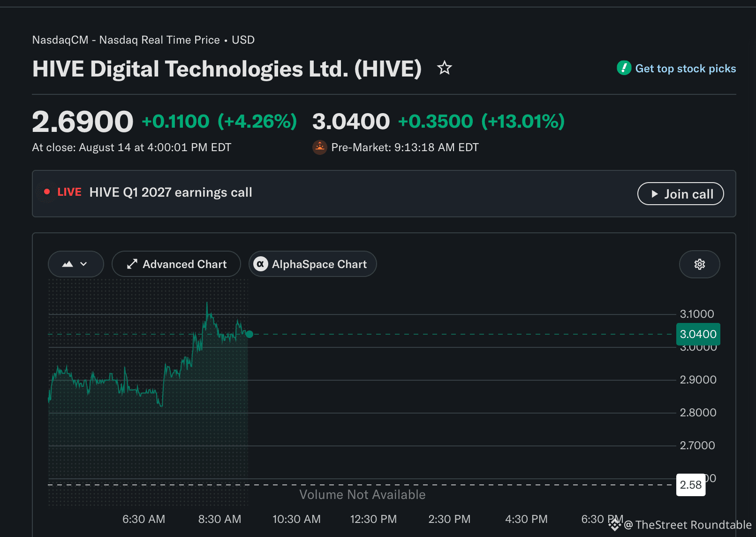Open the chart type dropdown
The width and height of the screenshot is (756, 537).
click(x=76, y=264)
